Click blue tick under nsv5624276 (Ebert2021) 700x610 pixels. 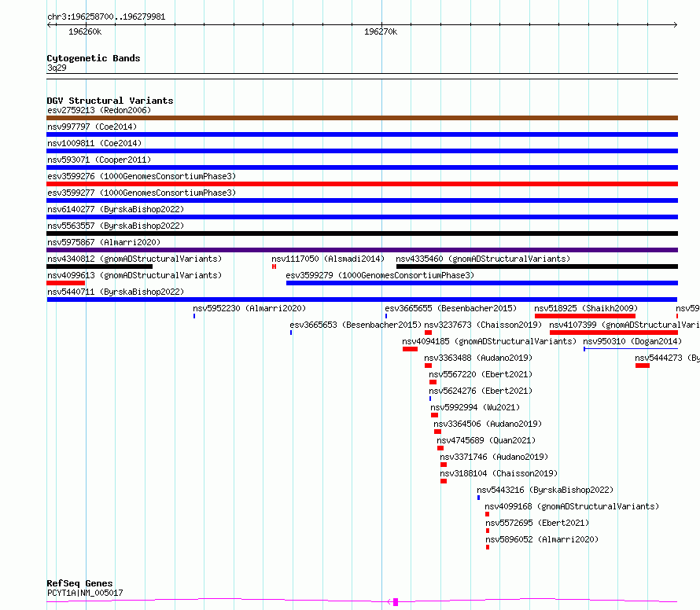[x=430, y=399]
